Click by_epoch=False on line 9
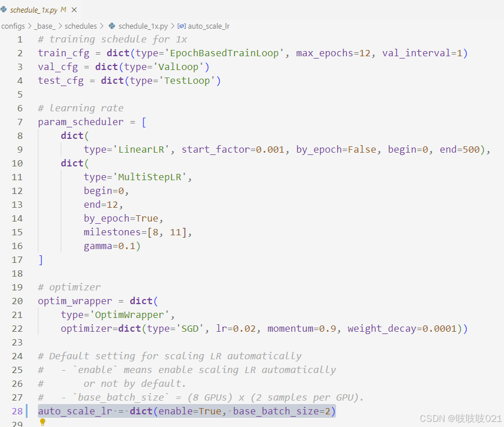This screenshot has width=504, height=427. coord(336,149)
